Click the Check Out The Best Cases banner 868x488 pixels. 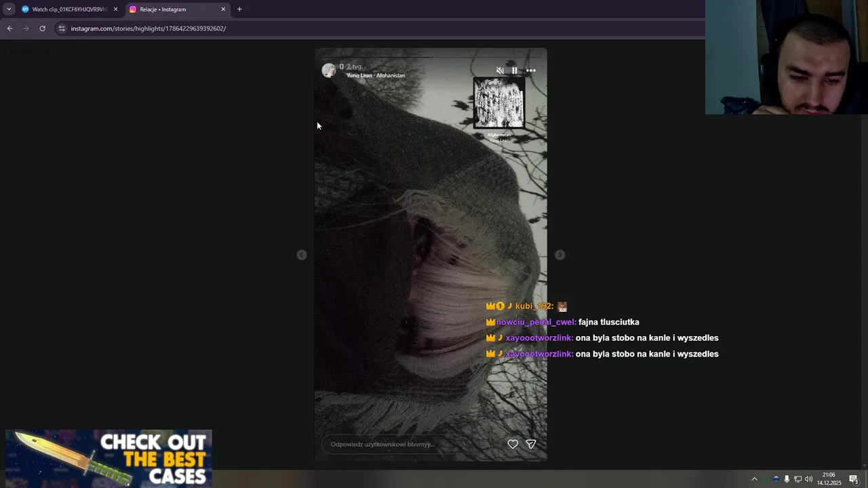click(x=108, y=458)
